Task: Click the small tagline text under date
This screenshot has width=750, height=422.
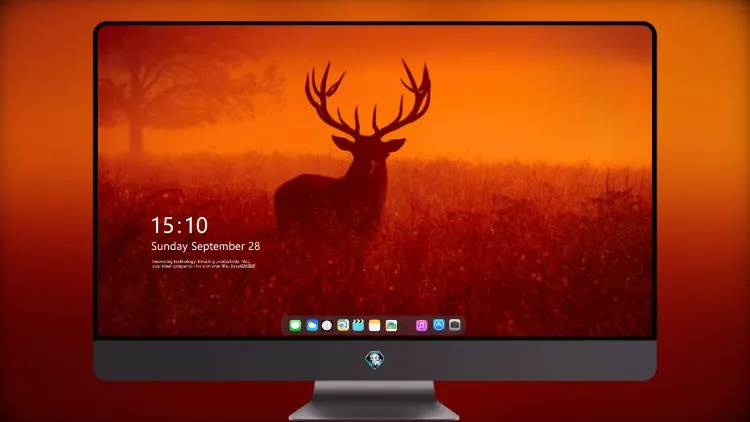Action: click(204, 264)
